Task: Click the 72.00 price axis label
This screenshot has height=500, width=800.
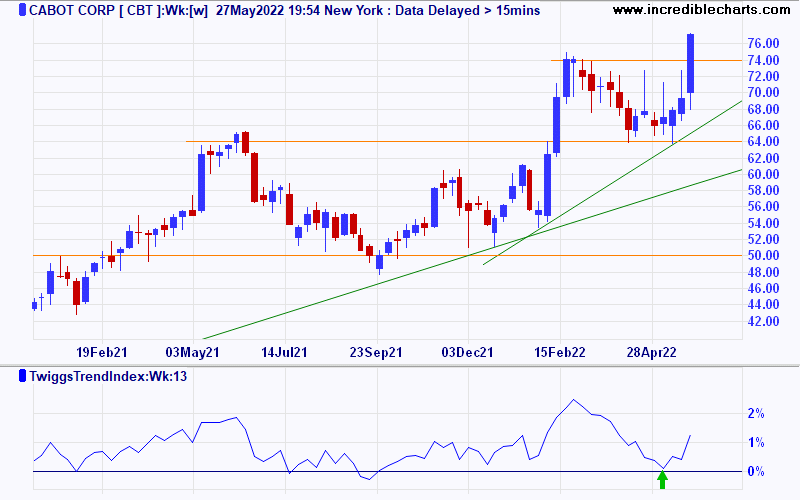Action: 763,76
